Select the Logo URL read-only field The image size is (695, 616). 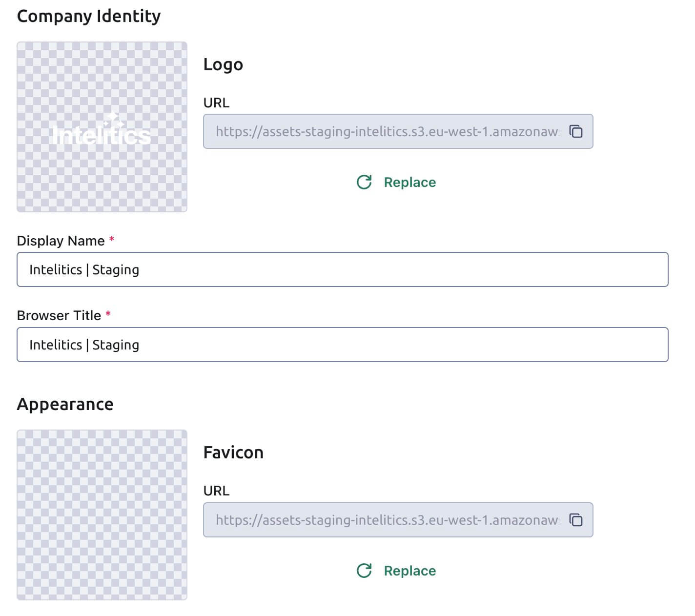pyautogui.click(x=398, y=131)
